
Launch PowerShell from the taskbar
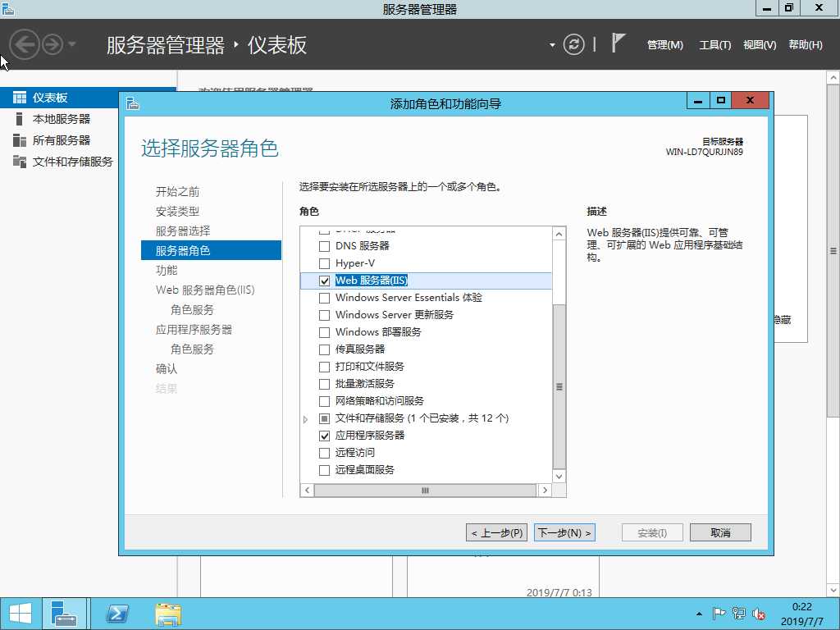coord(117,614)
